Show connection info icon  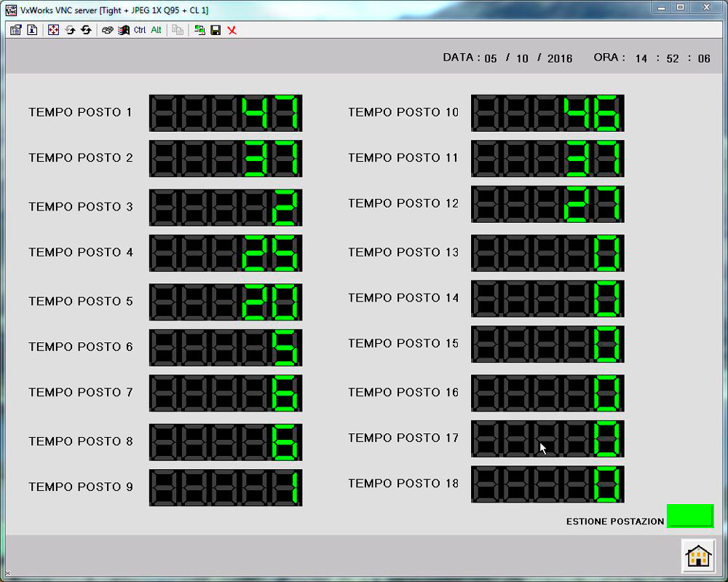click(32, 30)
